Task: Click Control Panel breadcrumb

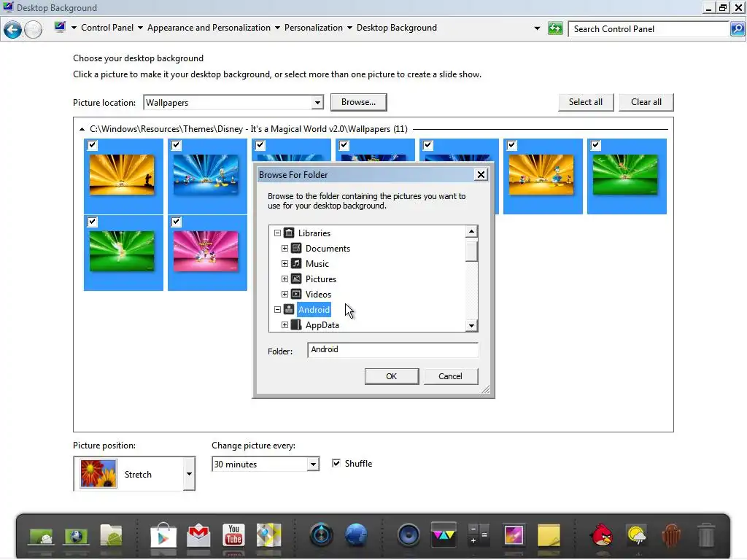Action: (x=107, y=28)
